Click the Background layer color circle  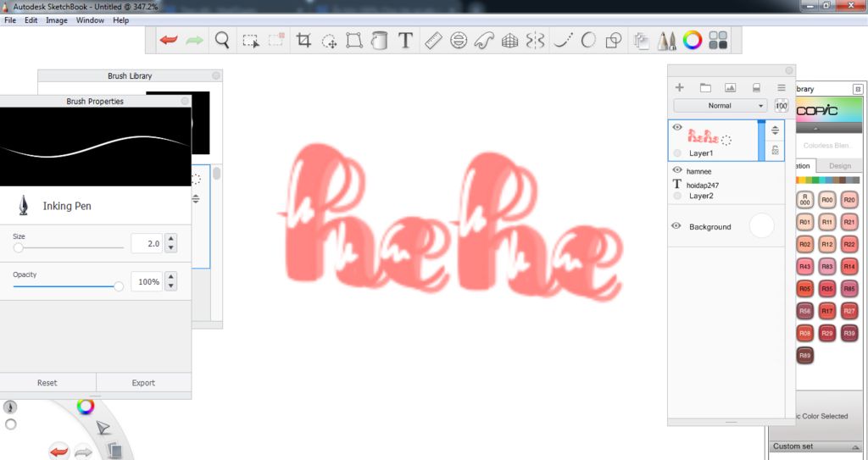pos(761,226)
